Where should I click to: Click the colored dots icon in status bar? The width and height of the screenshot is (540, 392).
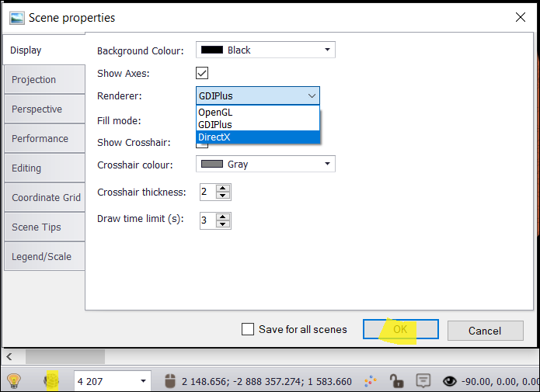pos(371,380)
